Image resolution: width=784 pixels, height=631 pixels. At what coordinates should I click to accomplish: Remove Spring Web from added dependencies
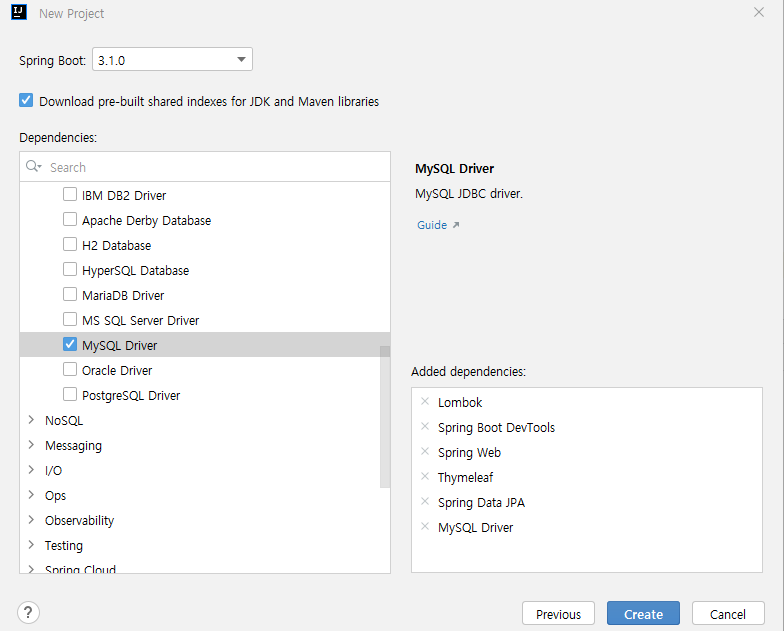tap(425, 452)
